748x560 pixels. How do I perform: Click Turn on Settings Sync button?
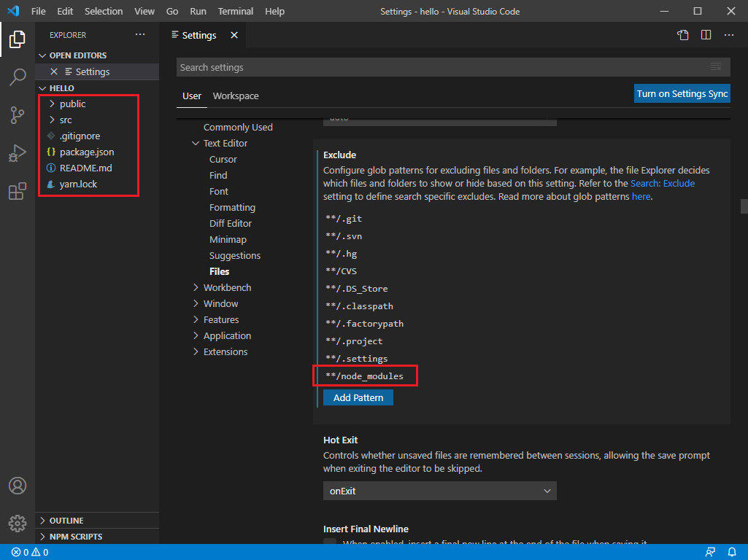(682, 93)
